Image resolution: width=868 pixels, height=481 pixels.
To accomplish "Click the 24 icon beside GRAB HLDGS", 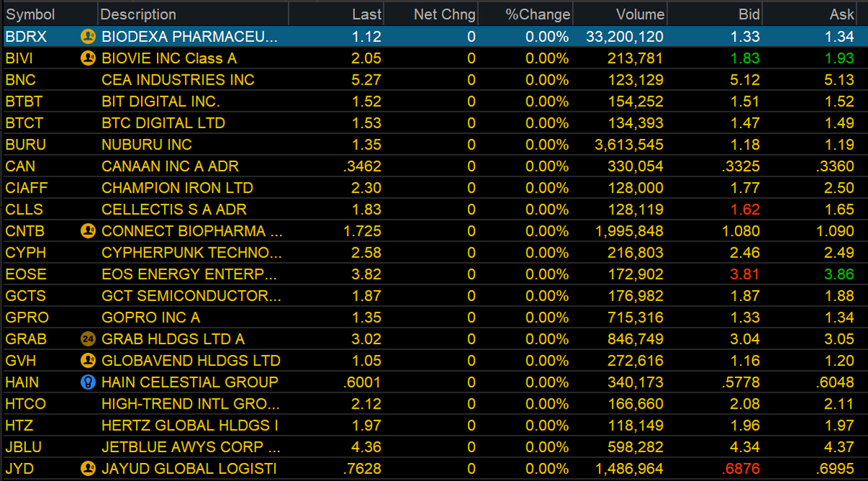I will [x=88, y=339].
